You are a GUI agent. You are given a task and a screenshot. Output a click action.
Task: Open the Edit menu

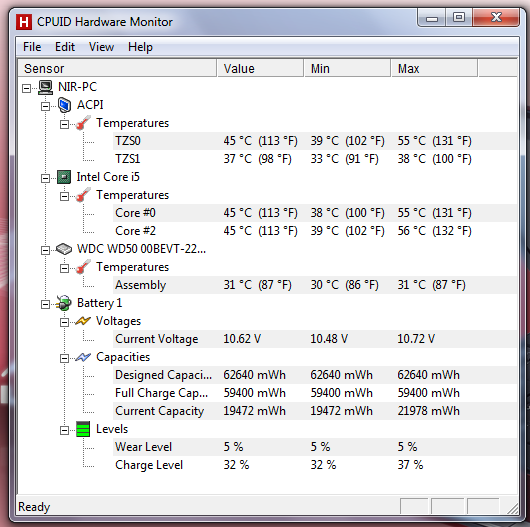click(65, 47)
